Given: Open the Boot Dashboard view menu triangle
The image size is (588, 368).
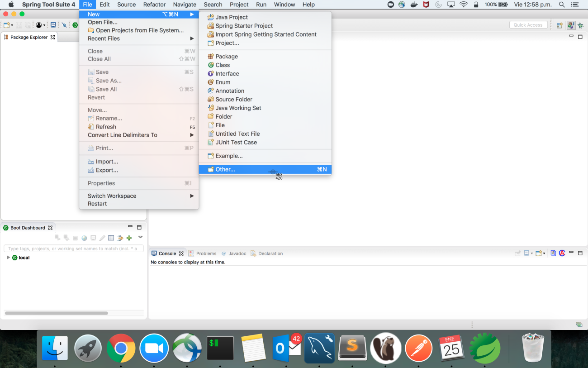Looking at the screenshot, I should (x=140, y=237).
